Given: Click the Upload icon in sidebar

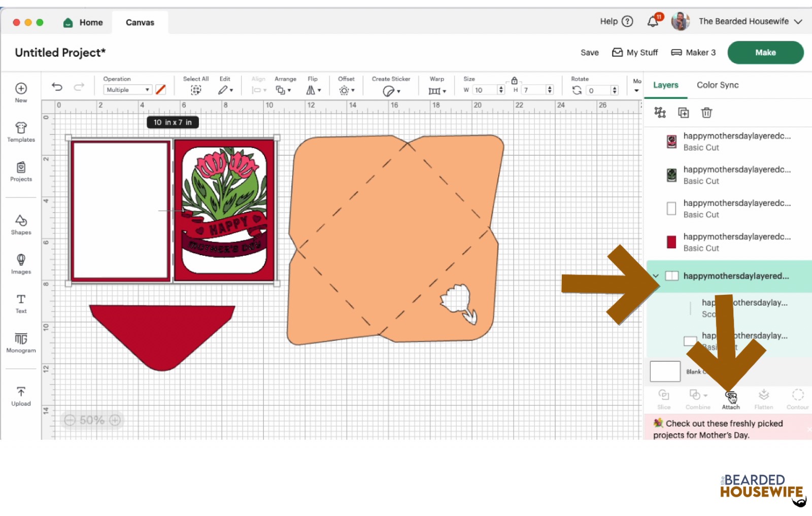Looking at the screenshot, I should tap(21, 396).
